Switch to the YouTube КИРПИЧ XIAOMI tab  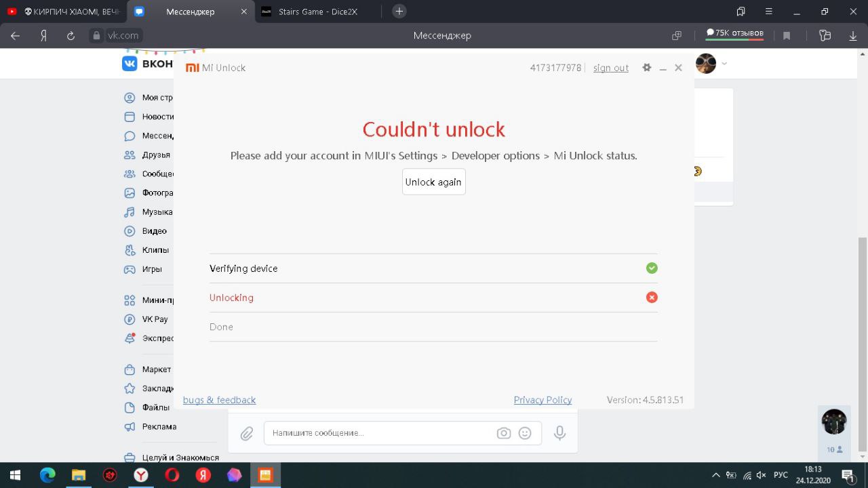click(62, 12)
